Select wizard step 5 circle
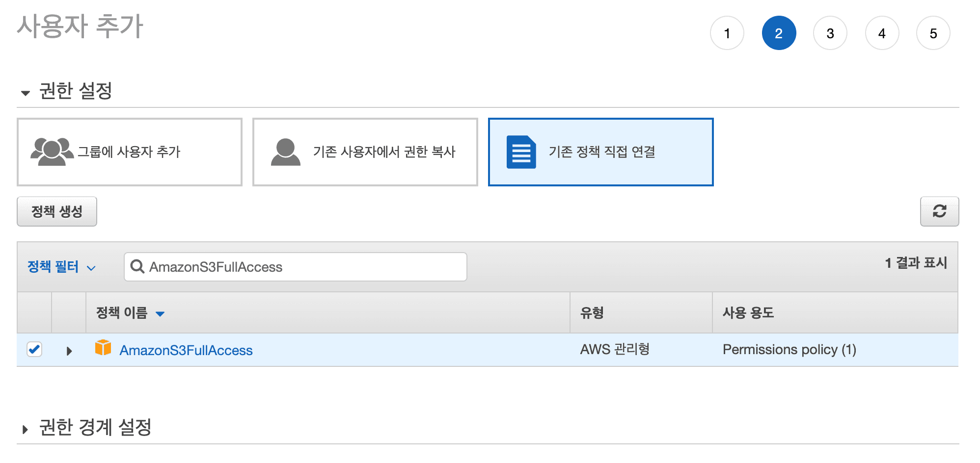The width and height of the screenshot is (980, 463). 933,33
